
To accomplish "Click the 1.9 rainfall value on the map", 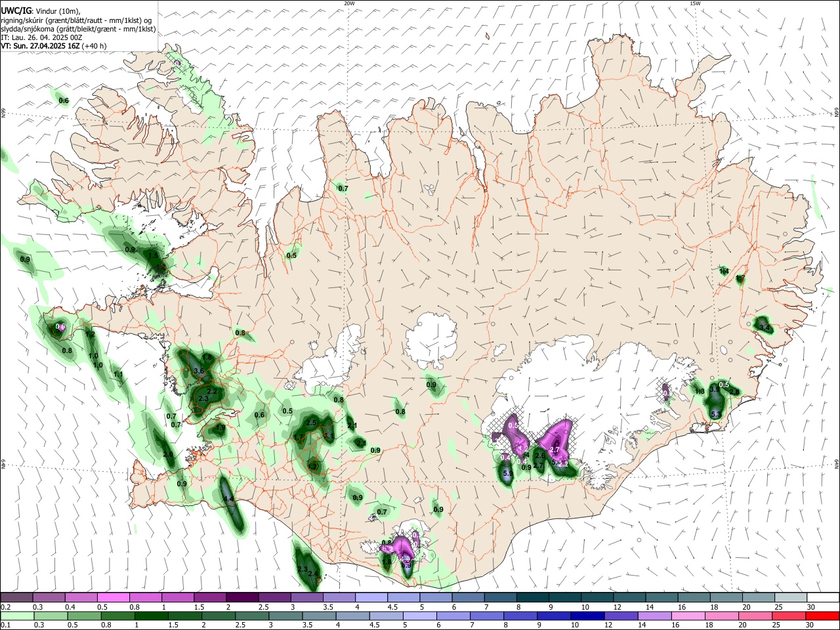I will 220,428.
